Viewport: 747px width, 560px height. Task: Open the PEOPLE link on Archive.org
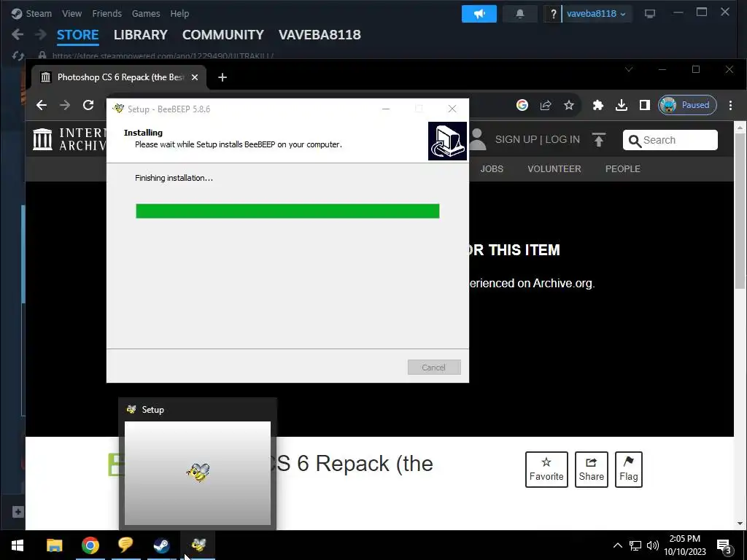(623, 168)
